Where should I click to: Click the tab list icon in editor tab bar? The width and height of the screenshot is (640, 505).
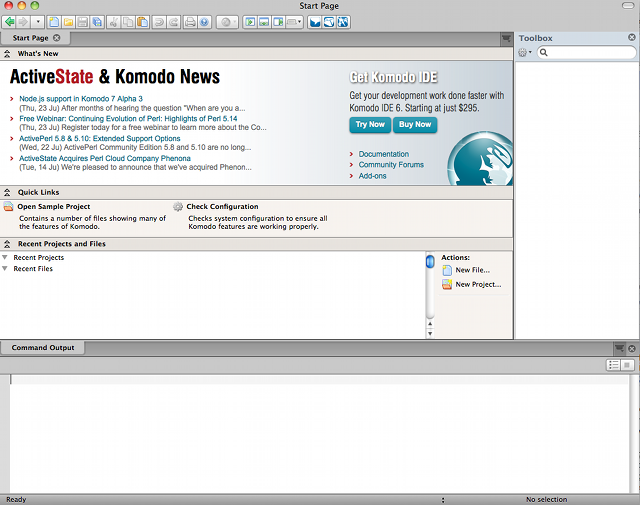(x=506, y=38)
